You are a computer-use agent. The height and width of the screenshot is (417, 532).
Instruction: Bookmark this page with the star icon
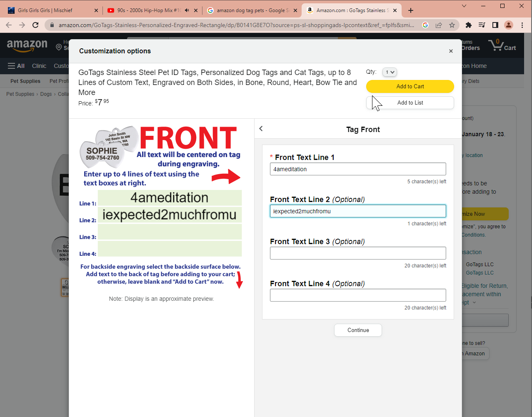(452, 25)
